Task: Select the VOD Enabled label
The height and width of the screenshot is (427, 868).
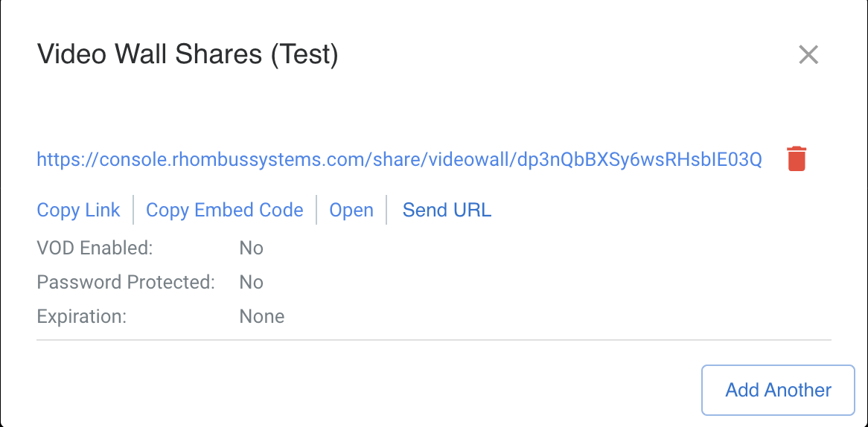Action: 95,248
